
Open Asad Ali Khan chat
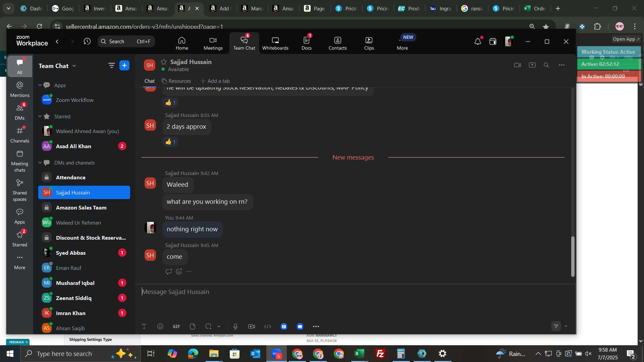point(84,146)
